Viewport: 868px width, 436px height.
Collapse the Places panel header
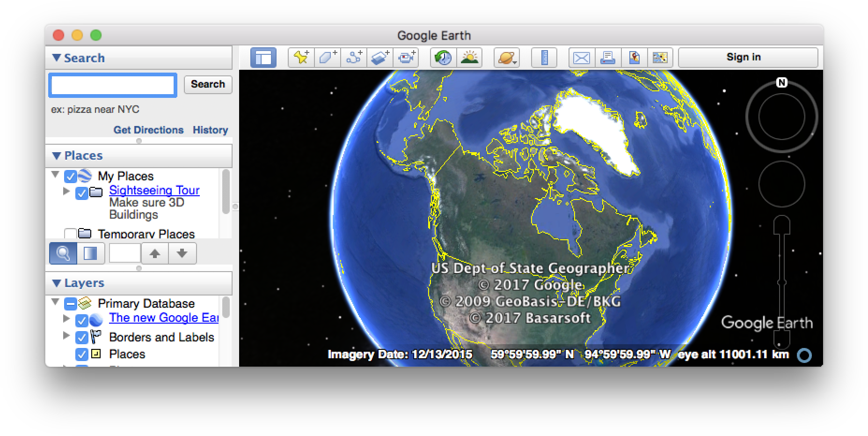coord(57,156)
